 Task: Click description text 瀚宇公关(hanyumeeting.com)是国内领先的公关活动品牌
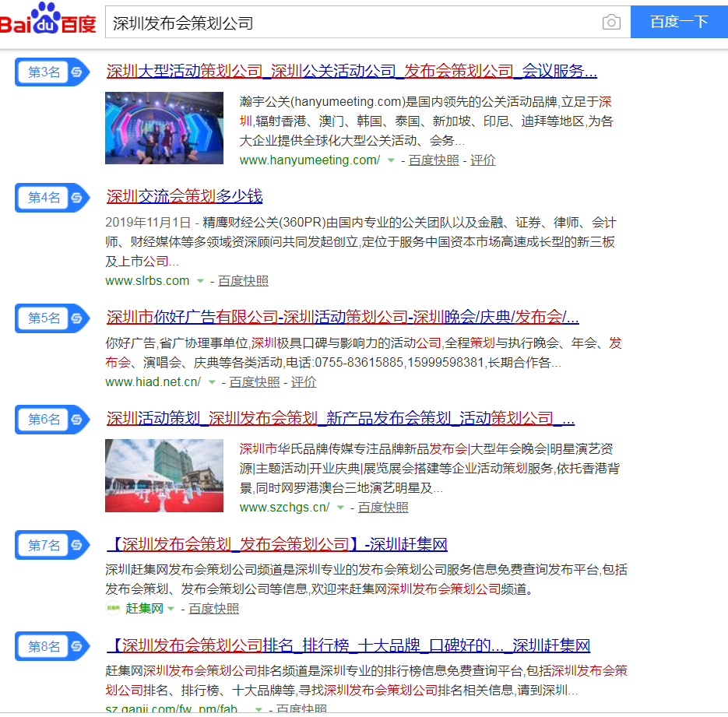[398, 102]
